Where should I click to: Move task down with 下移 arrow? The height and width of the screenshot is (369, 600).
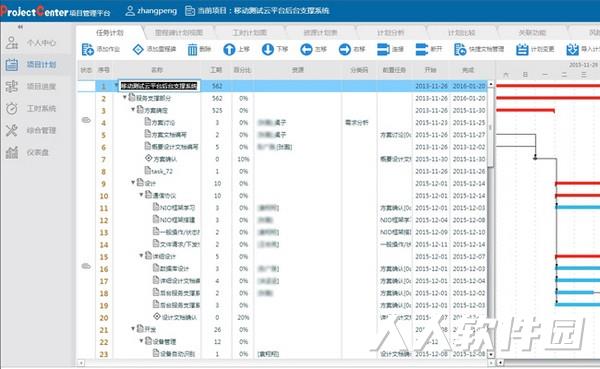coord(267,49)
